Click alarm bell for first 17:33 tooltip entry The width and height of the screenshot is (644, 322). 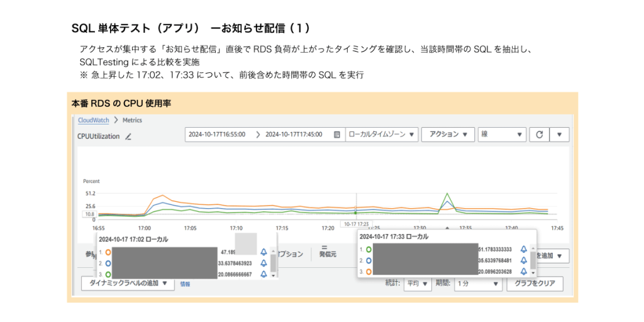(524, 249)
